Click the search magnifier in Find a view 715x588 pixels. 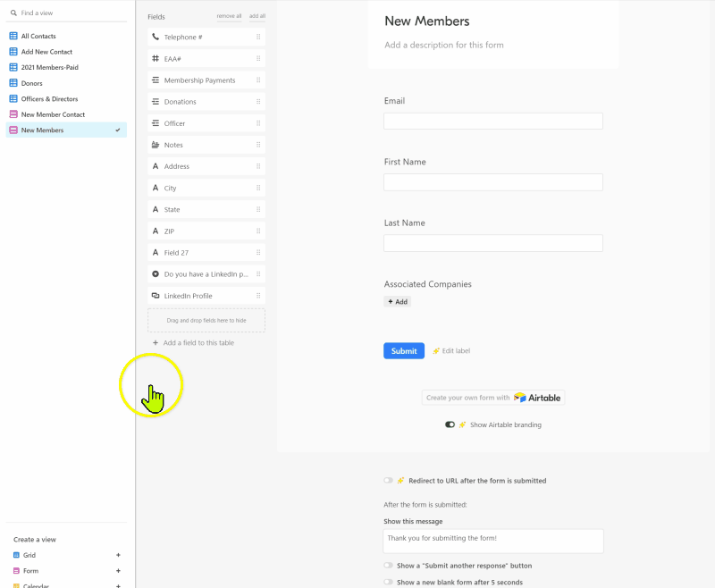pyautogui.click(x=12, y=13)
